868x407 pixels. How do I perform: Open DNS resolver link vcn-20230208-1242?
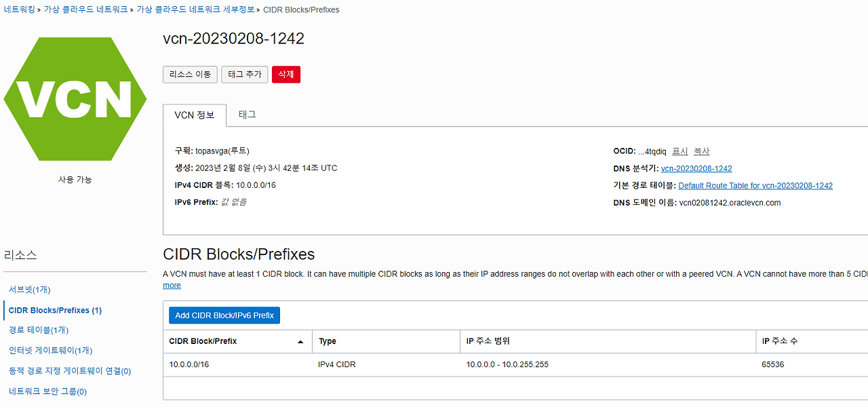coord(696,168)
